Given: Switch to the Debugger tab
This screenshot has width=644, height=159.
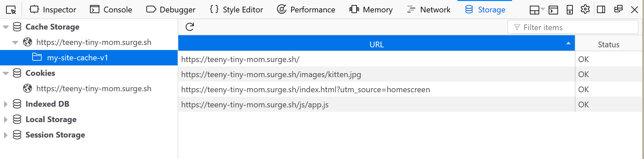Looking at the screenshot, I should pos(171,10).
